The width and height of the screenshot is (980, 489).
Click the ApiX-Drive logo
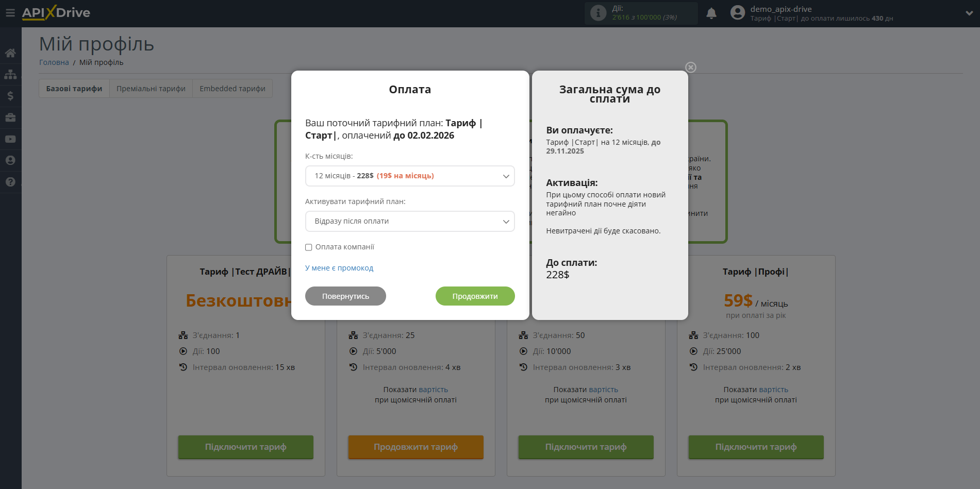pyautogui.click(x=56, y=13)
